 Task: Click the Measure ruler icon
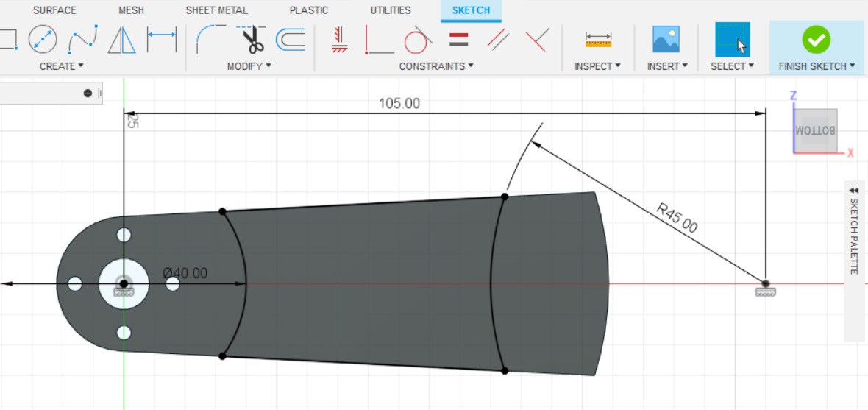pyautogui.click(x=598, y=39)
